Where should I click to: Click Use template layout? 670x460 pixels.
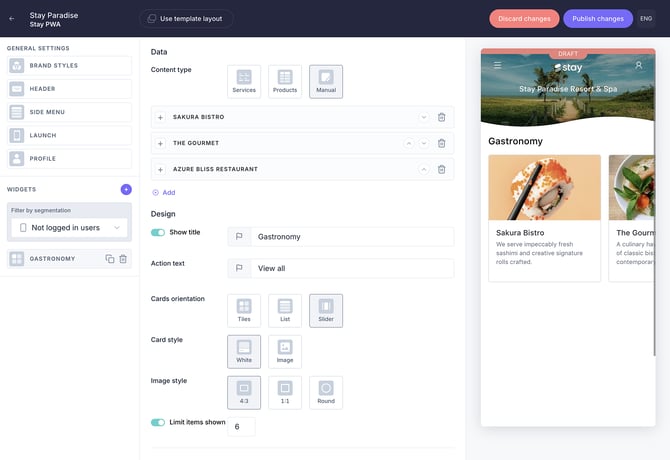186,19
